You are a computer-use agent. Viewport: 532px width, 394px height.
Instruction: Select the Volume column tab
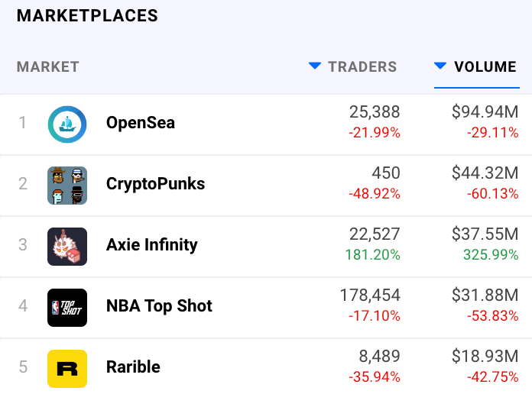pos(485,67)
